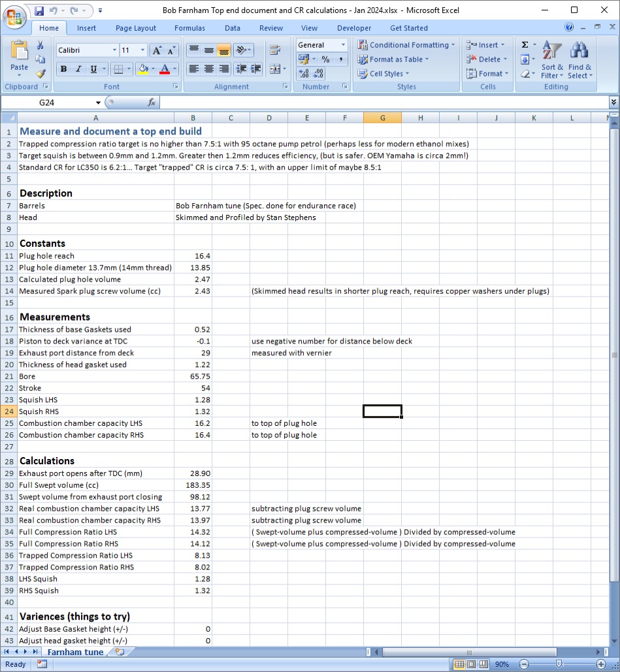Click Insert cells button in Cells group
The height and width of the screenshot is (672, 620).
485,45
